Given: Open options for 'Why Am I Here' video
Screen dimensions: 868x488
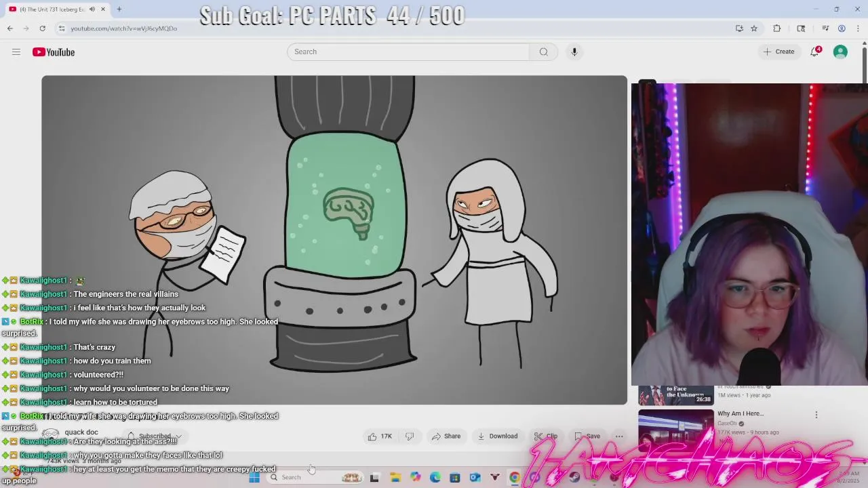Looking at the screenshot, I should [x=816, y=414].
